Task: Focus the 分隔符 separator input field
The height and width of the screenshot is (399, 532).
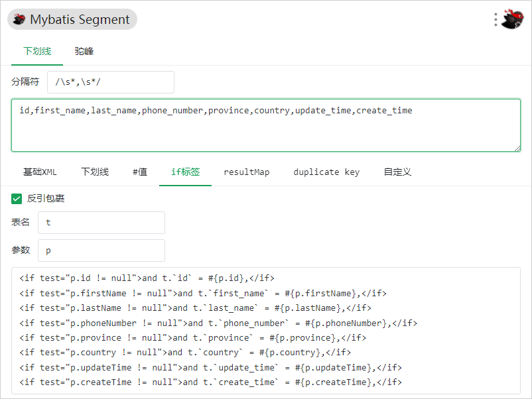Action: tap(111, 82)
